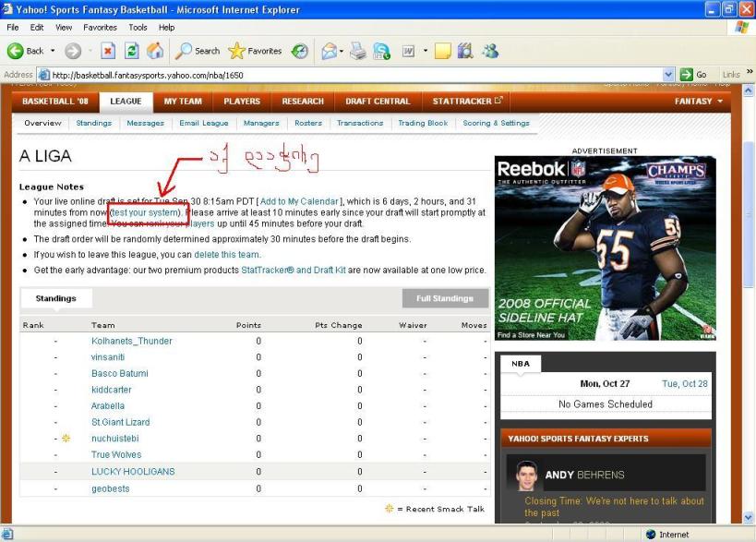Click the smack talk icon beside nuchuistebi
The width and height of the screenshot is (756, 542).
pyautogui.click(x=66, y=439)
